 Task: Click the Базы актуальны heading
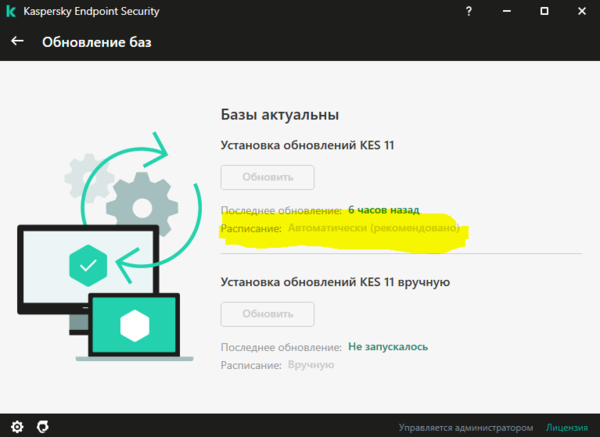click(280, 114)
